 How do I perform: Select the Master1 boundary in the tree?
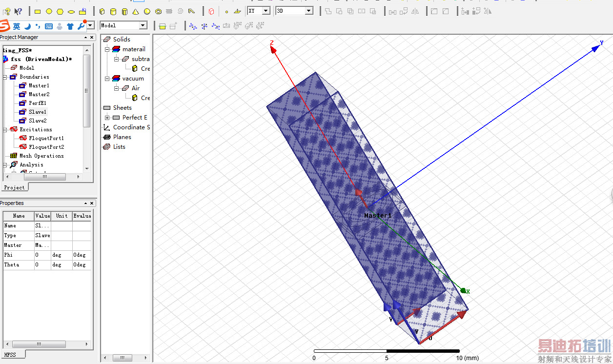(39, 85)
